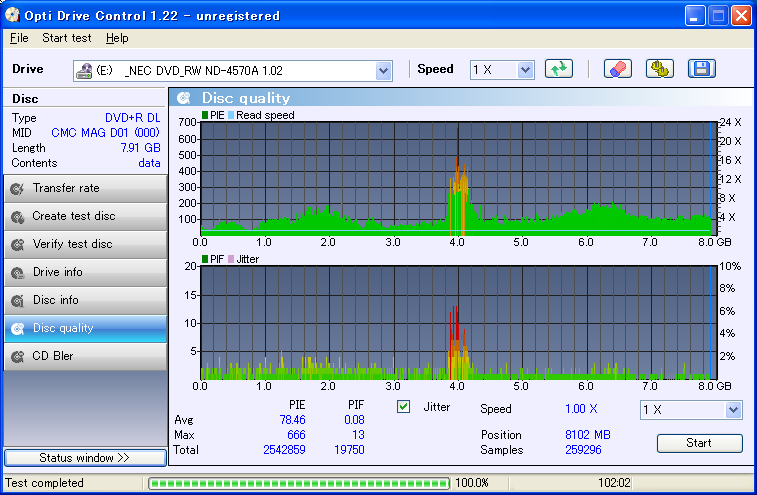Click the 100.0% status bar value
The image size is (757, 495).
point(472,483)
